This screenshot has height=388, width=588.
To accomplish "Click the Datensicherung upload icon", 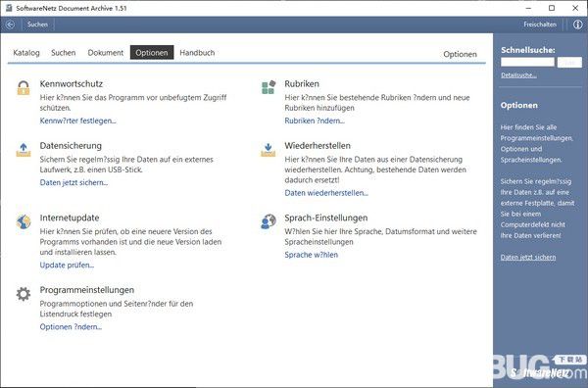I will [24, 150].
